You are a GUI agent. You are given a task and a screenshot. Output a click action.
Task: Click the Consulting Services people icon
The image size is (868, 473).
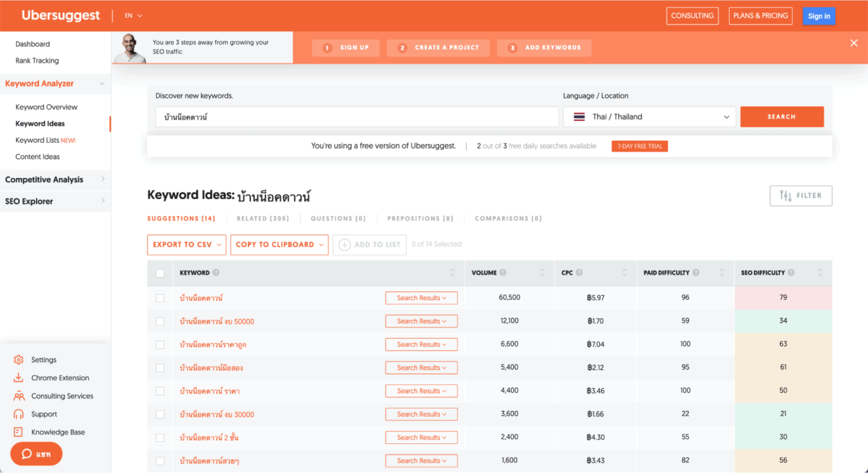(19, 396)
